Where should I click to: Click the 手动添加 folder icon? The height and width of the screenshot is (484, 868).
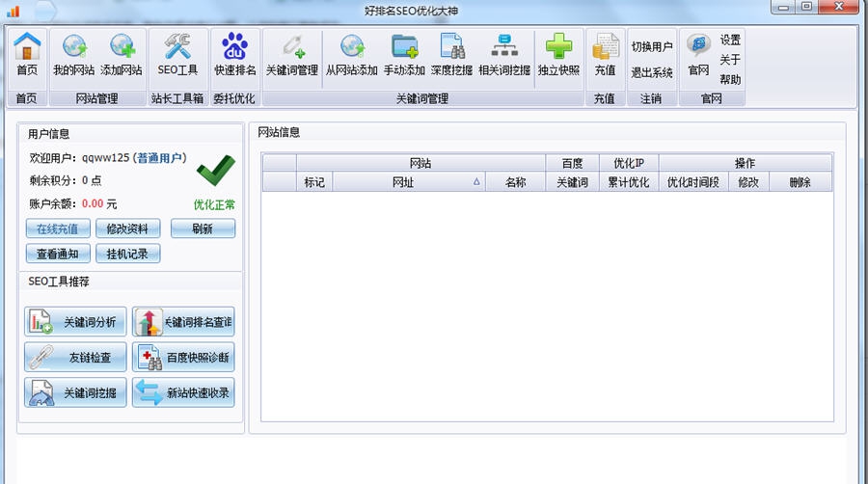coord(405,46)
